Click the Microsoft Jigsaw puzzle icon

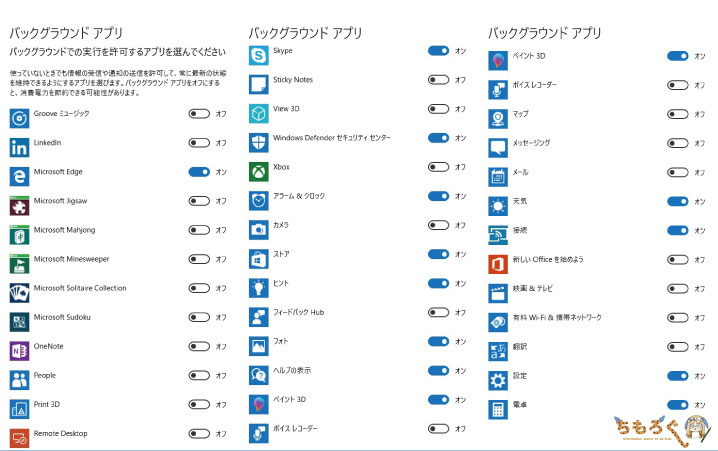tap(19, 206)
